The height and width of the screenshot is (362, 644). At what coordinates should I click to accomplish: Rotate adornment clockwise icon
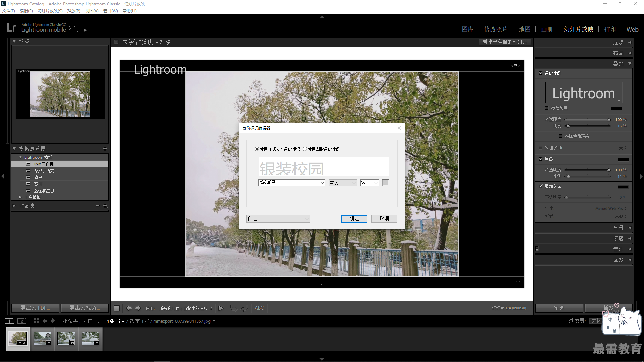tap(245, 308)
